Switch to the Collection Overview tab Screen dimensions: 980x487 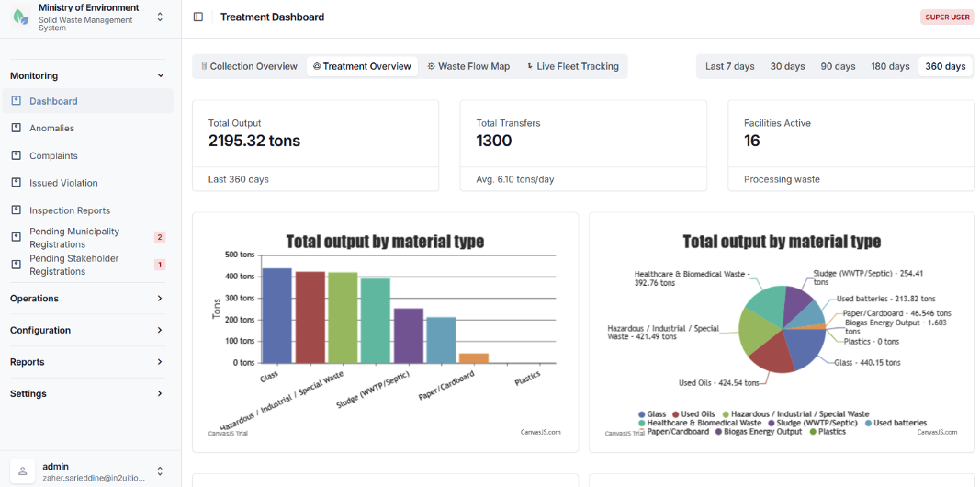250,66
